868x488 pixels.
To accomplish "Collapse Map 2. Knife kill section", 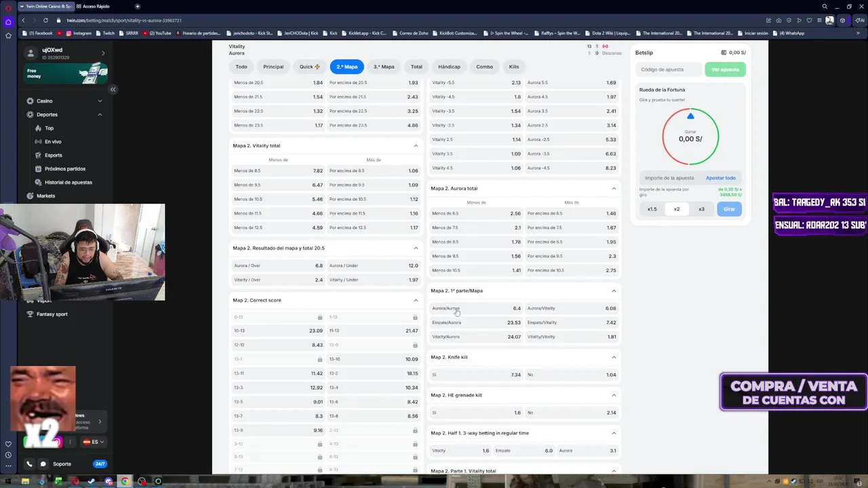I will point(614,357).
